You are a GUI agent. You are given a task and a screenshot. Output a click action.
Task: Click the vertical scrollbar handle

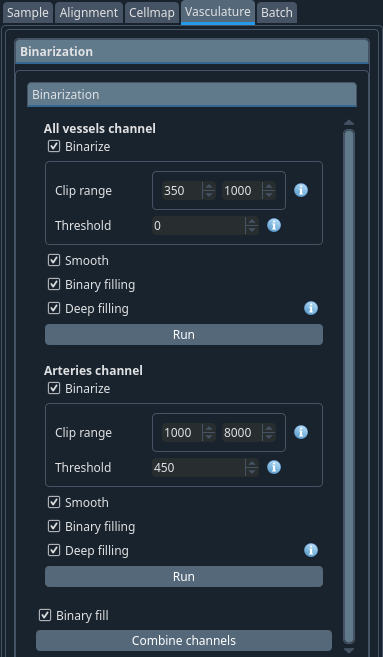349,386
